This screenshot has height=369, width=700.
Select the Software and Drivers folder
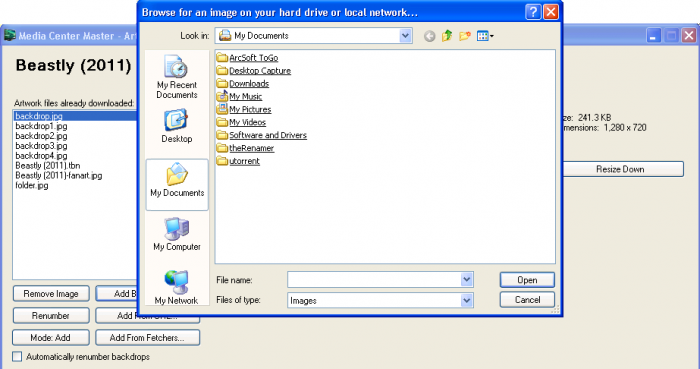pyautogui.click(x=262, y=135)
